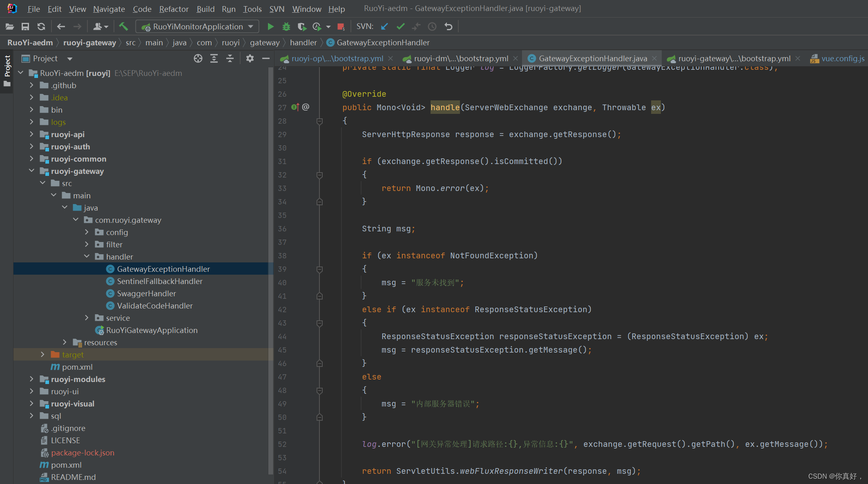Image resolution: width=868 pixels, height=484 pixels.
Task: Click Select Opened File crosshair icon
Action: pos(198,58)
